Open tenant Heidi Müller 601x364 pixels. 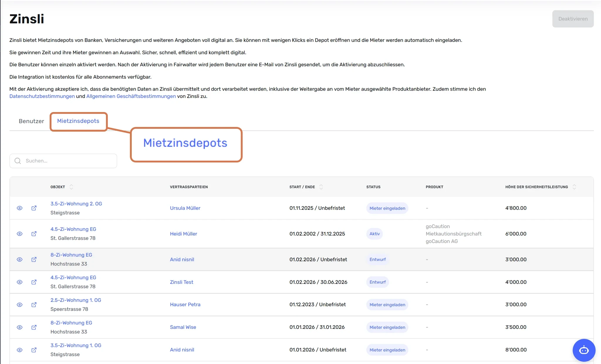tap(183, 234)
